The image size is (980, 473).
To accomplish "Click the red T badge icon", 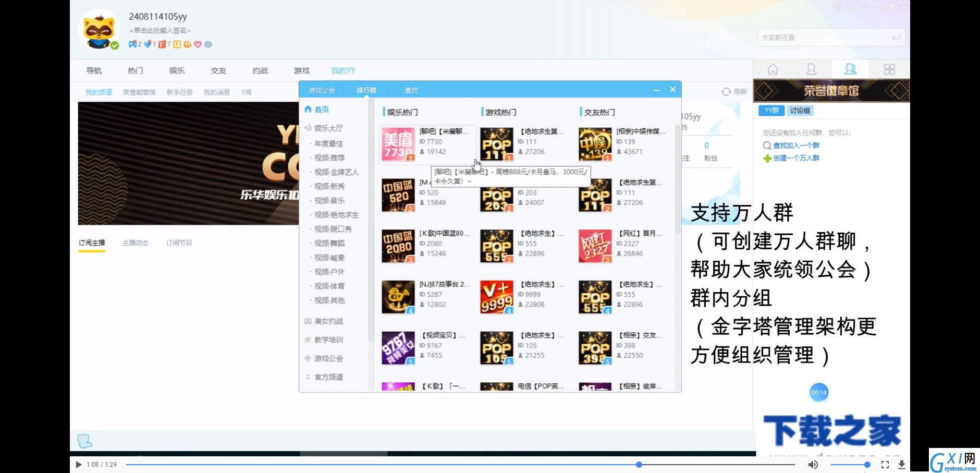I will coord(162,44).
